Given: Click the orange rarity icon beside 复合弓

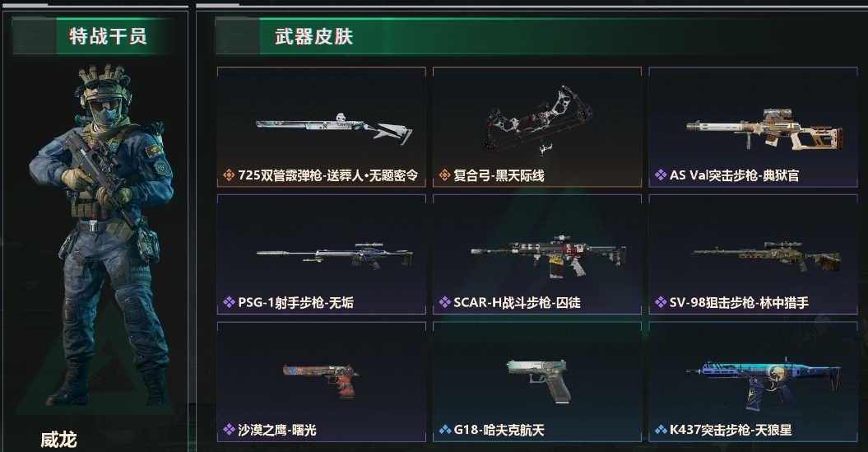Looking at the screenshot, I should tap(444, 175).
